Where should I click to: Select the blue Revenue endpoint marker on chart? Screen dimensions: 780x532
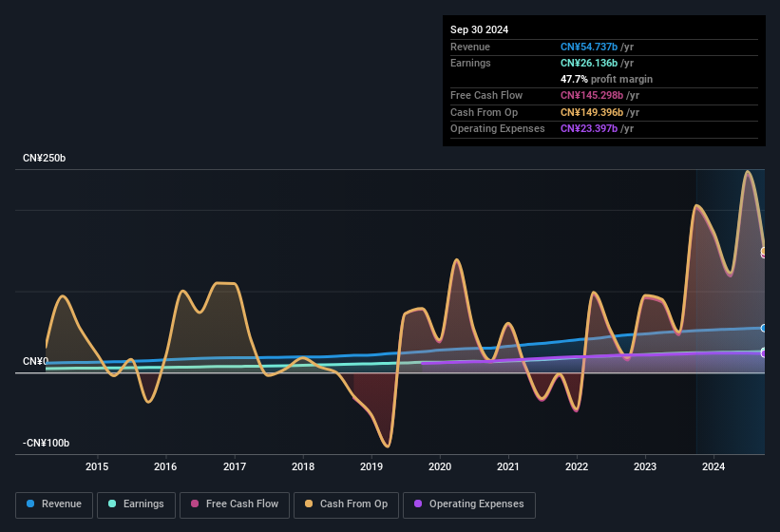tap(764, 328)
